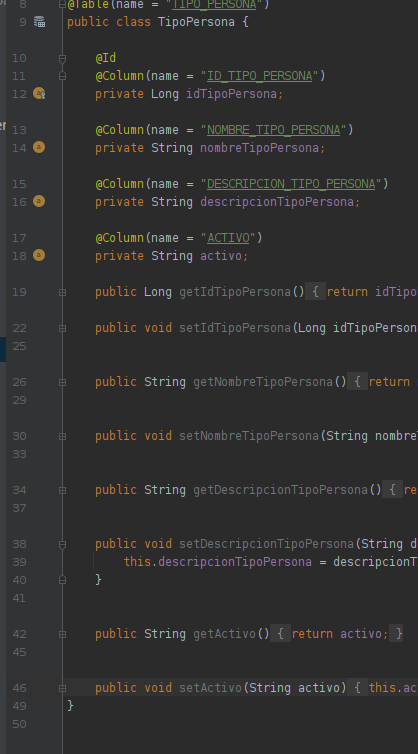Click the "ACTIVO" column name string

228,238
